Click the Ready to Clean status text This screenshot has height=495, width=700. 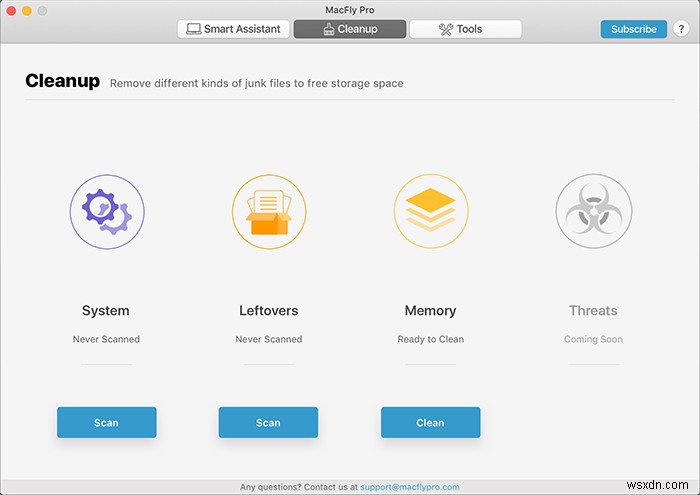tap(430, 339)
